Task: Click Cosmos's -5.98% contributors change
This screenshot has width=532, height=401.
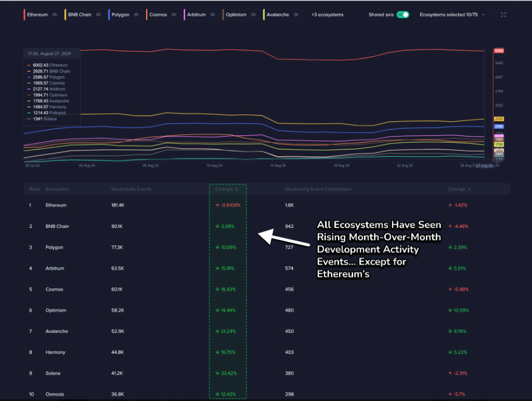Action: pyautogui.click(x=461, y=289)
